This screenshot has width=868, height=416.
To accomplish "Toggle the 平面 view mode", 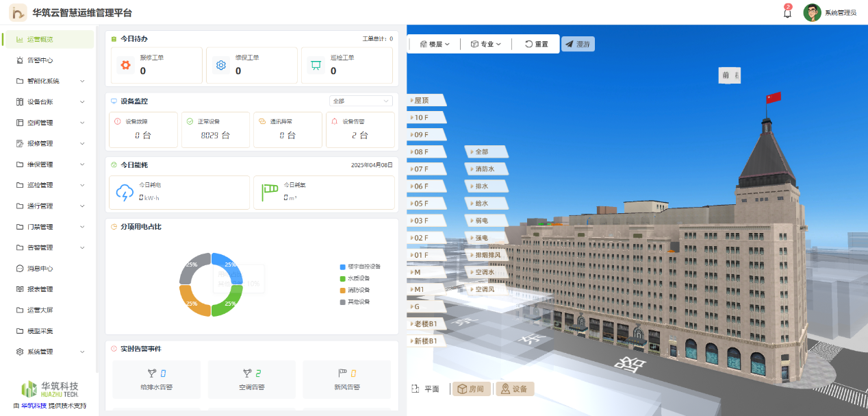I will click(425, 389).
